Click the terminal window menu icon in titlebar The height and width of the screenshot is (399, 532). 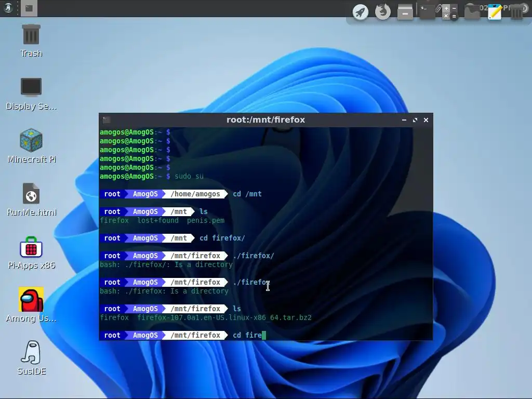tap(107, 120)
